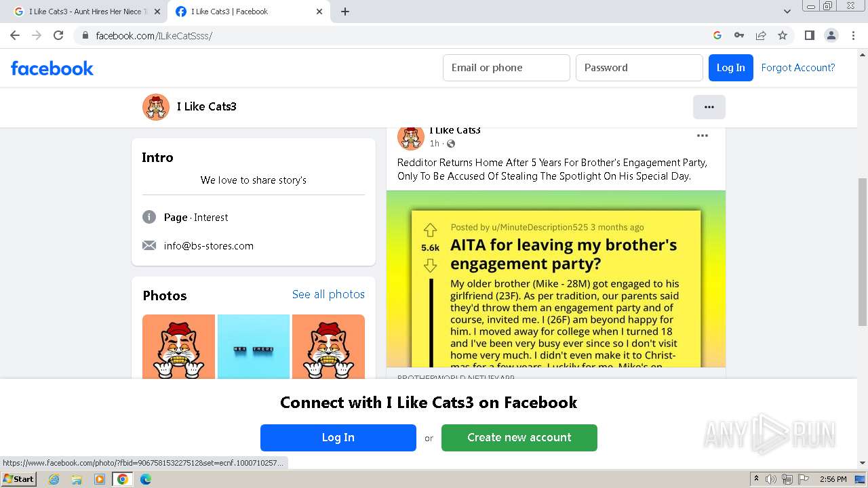Open the blue middle photo thumbnail
Screen dimensions: 868x488
coord(254,346)
